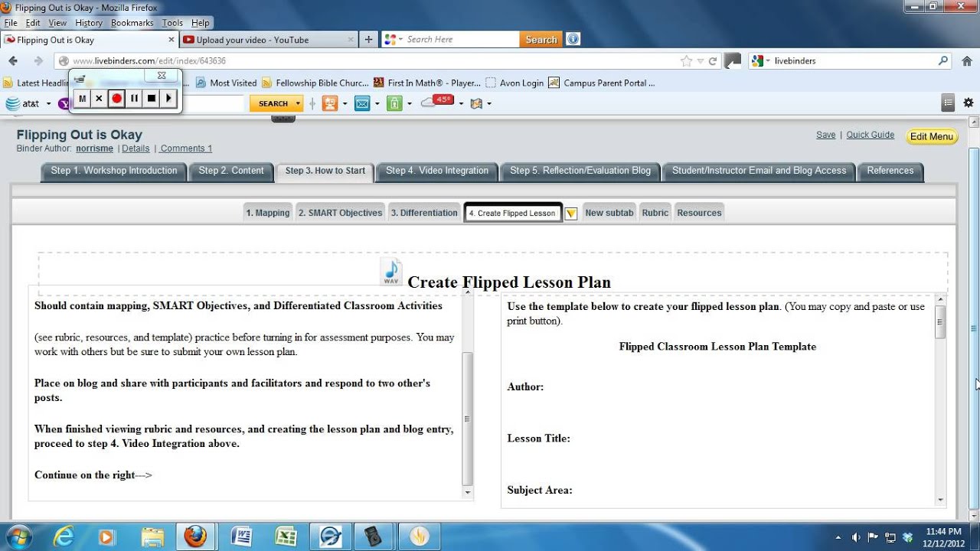Open the orange SEARCH button dropdown arrow
980x551 pixels.
298,103
